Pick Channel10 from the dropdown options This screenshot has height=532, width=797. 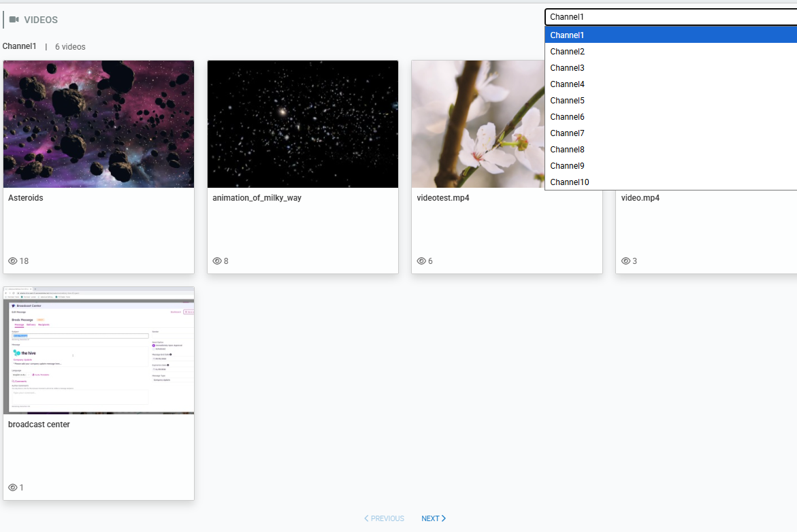point(570,182)
